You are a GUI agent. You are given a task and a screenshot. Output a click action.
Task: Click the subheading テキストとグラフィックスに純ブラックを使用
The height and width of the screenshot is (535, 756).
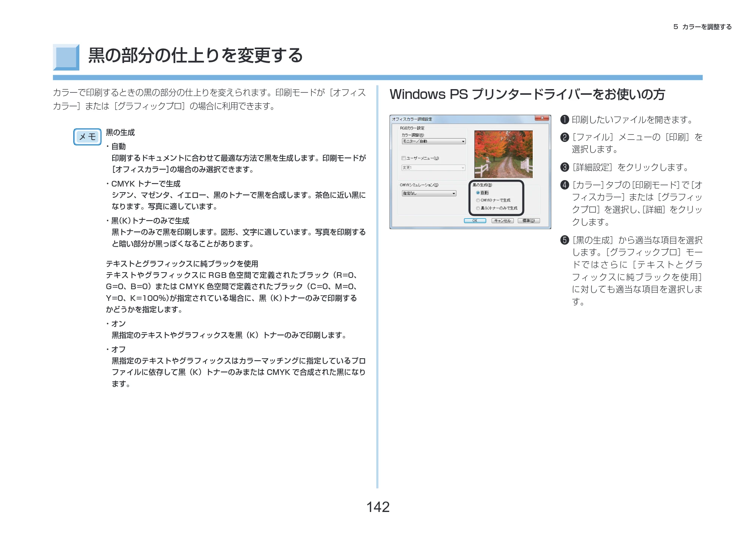tap(182, 264)
